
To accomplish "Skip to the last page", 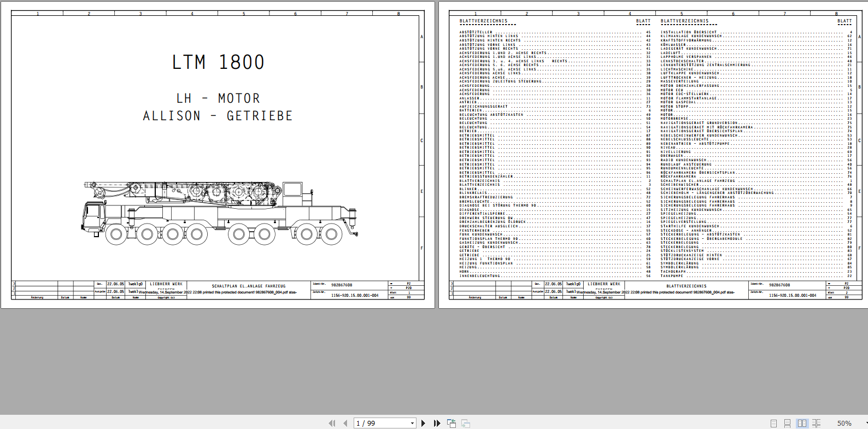I will click(437, 423).
